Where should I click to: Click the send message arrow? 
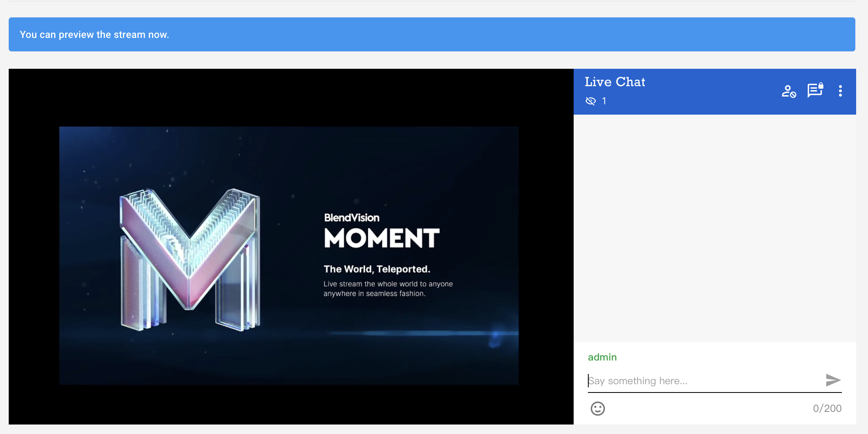coord(833,380)
